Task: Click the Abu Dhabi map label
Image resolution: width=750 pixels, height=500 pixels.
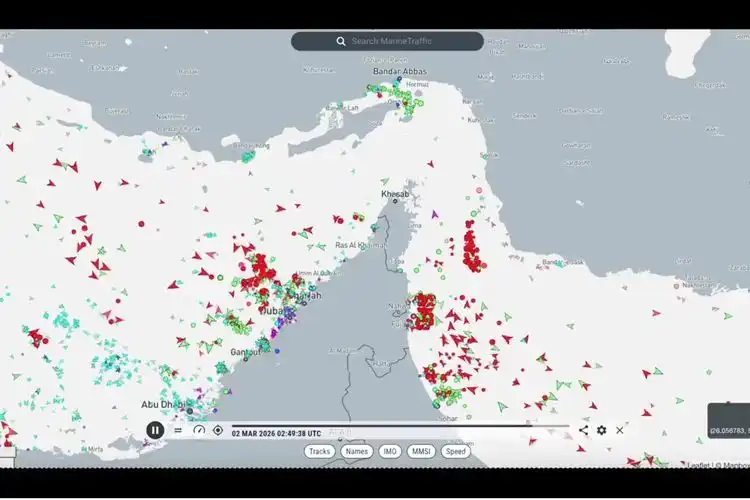Action: 162,405
